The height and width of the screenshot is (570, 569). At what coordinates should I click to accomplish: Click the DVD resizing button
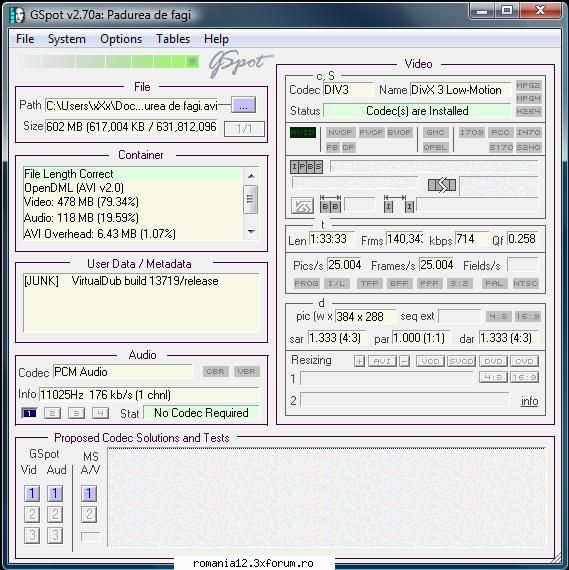pos(493,361)
